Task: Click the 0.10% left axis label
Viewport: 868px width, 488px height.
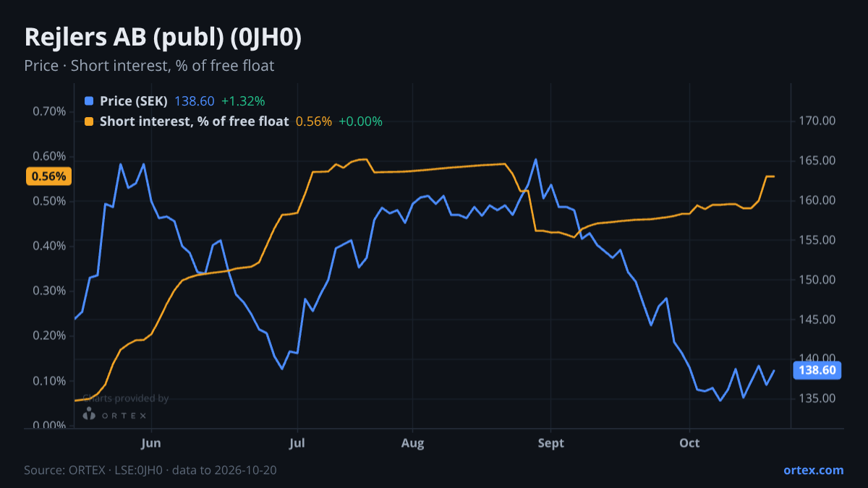Action: [x=49, y=381]
